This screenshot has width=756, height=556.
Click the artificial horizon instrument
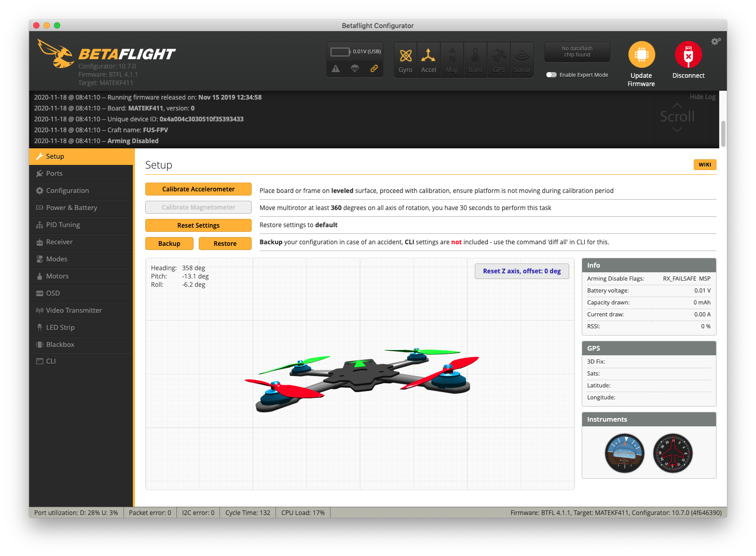point(625,453)
